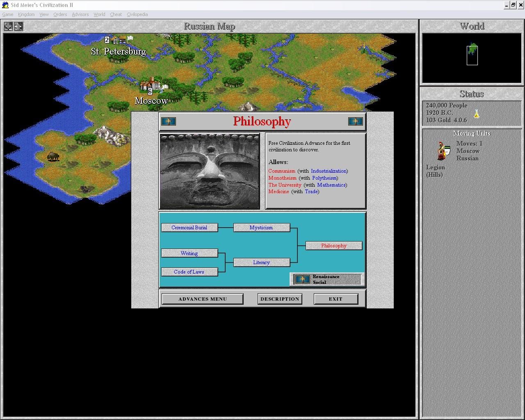Open the Mathematics advance link
The height and width of the screenshot is (420, 525).
(331, 185)
